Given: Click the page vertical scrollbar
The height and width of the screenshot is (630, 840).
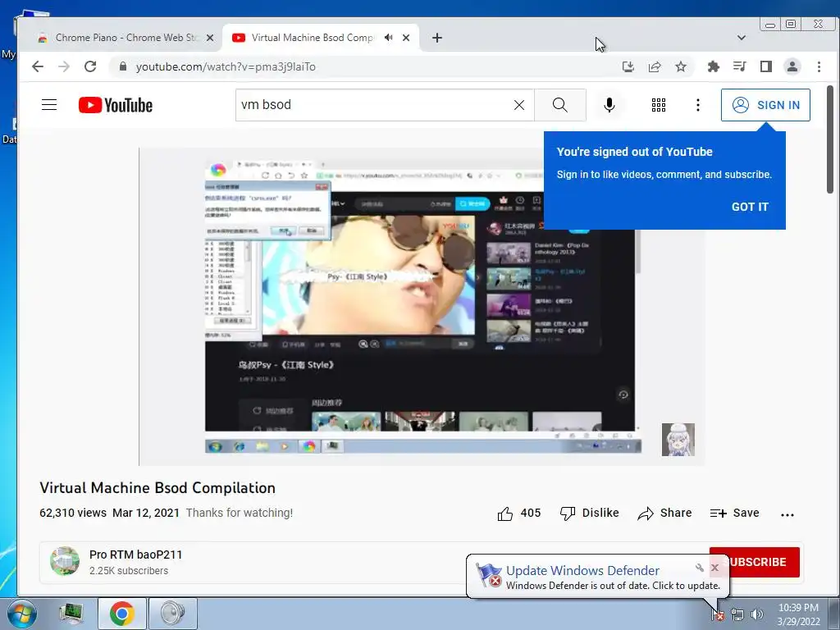Looking at the screenshot, I should pos(830,139).
